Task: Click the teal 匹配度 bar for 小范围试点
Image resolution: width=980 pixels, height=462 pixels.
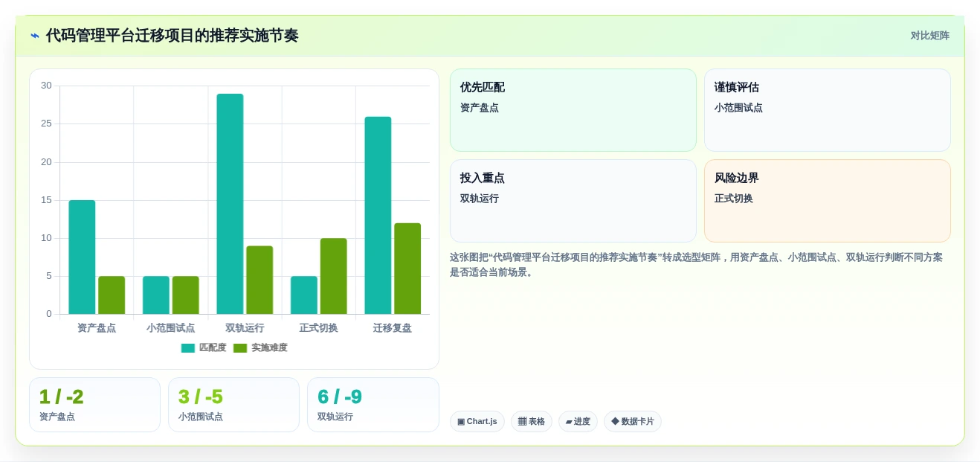Action: 156,295
